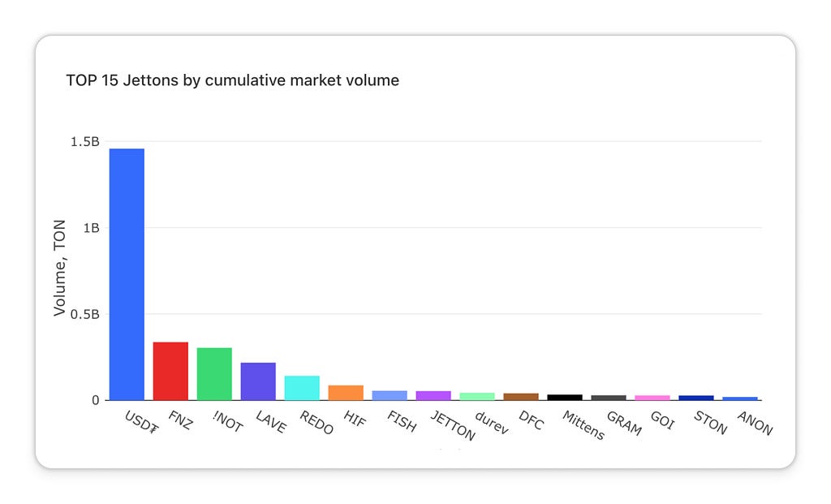
Task: Select the purple LAVE bar
Action: coord(258,381)
